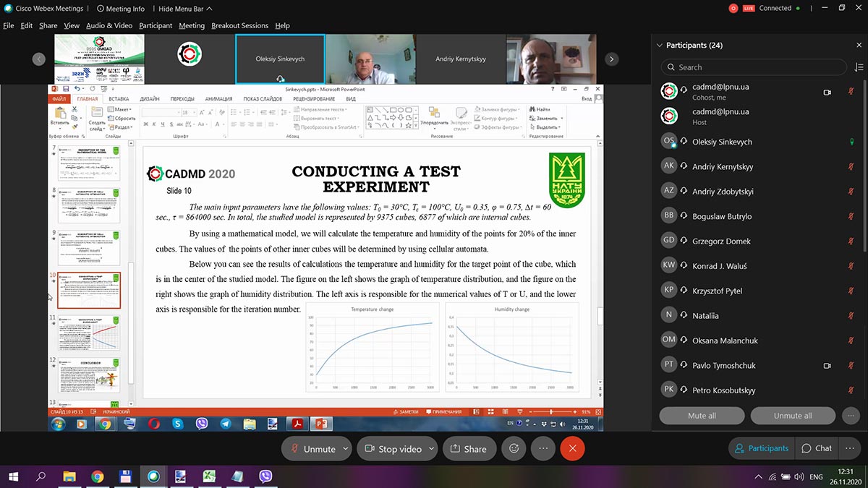Open the Audio & Video menu

click(x=109, y=25)
